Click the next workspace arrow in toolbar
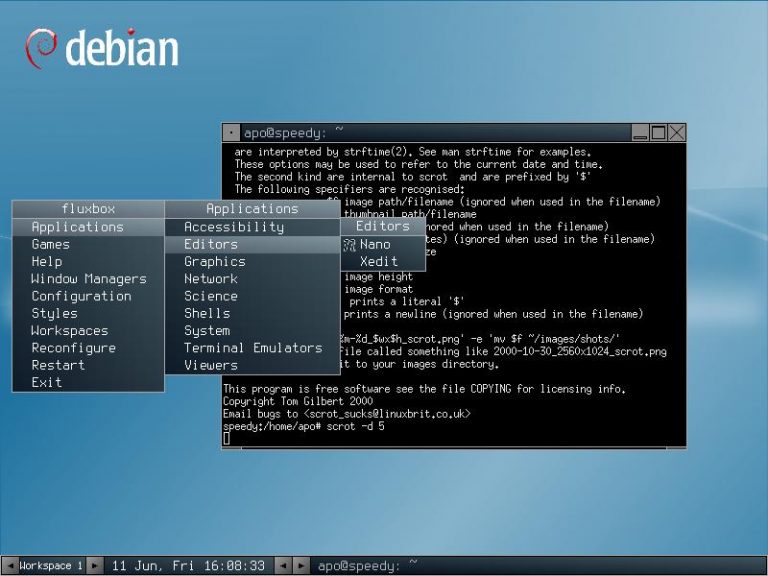Screen dimensions: 768x576 tap(94, 566)
